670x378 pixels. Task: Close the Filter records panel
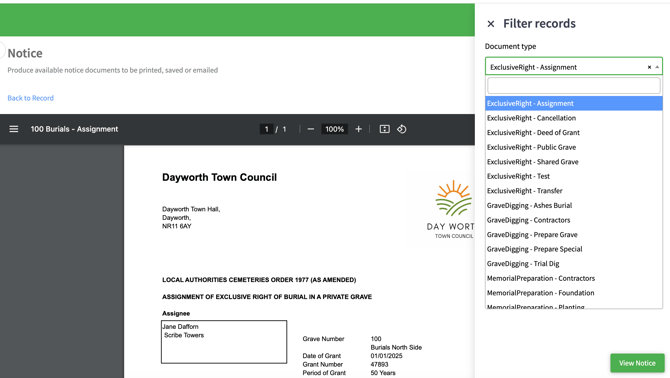491,24
